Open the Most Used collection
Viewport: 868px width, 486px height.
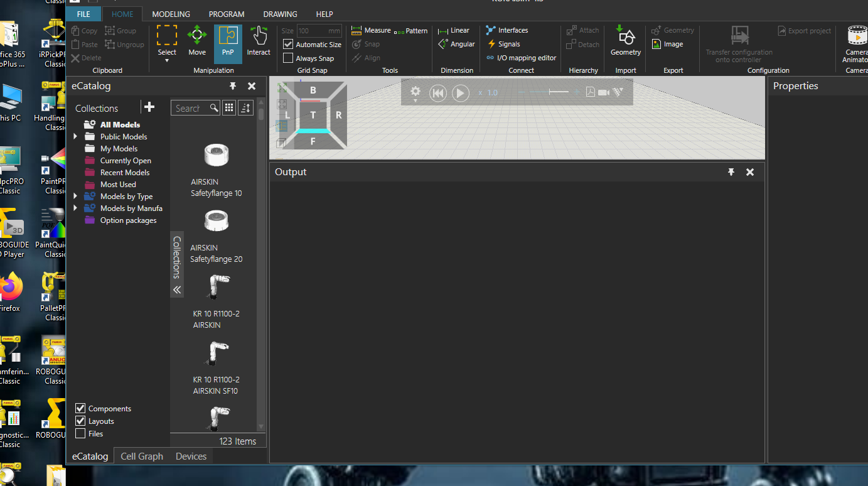118,184
